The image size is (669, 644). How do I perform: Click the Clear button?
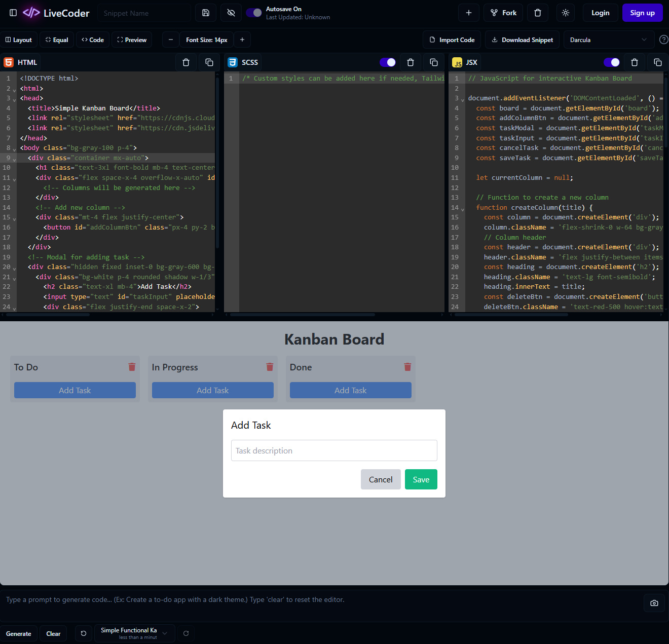(x=53, y=633)
